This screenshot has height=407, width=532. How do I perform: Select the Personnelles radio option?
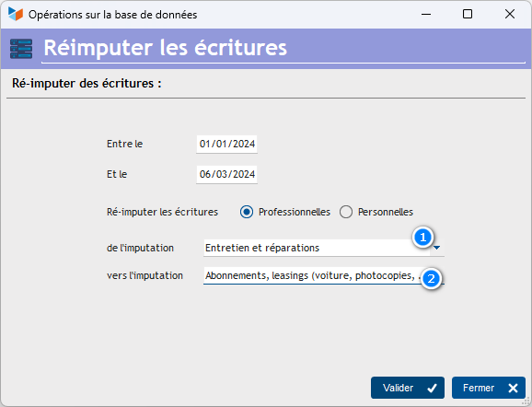point(346,212)
